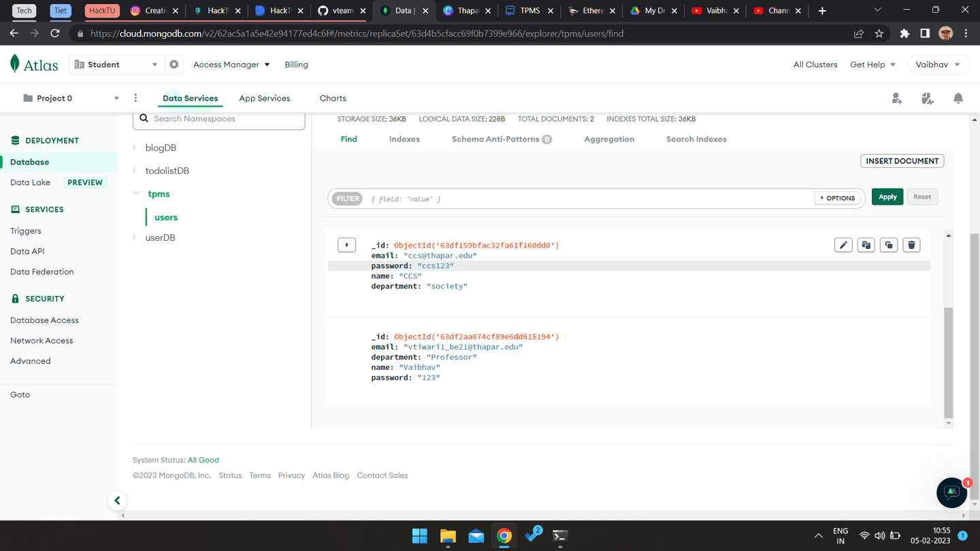Viewport: 980px width, 551px height.
Task: Reset the filter query
Action: tap(922, 197)
